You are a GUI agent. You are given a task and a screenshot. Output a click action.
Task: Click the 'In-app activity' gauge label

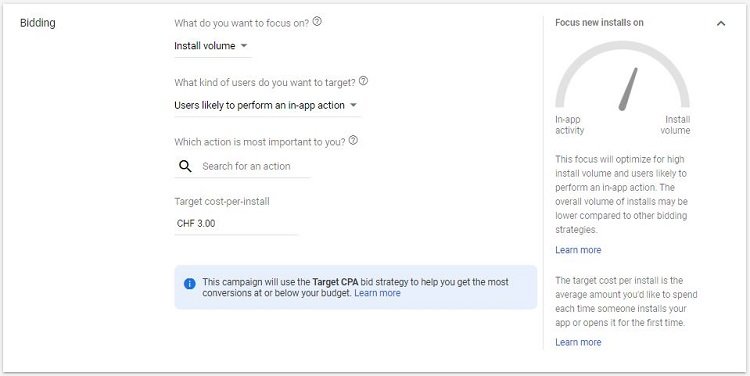point(569,125)
